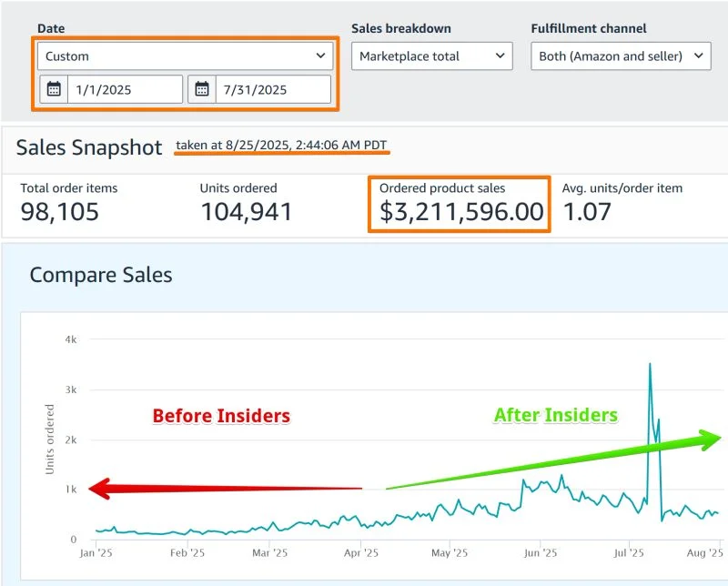
Task: Open the Date range dropdown showing Custom
Action: pos(186,56)
